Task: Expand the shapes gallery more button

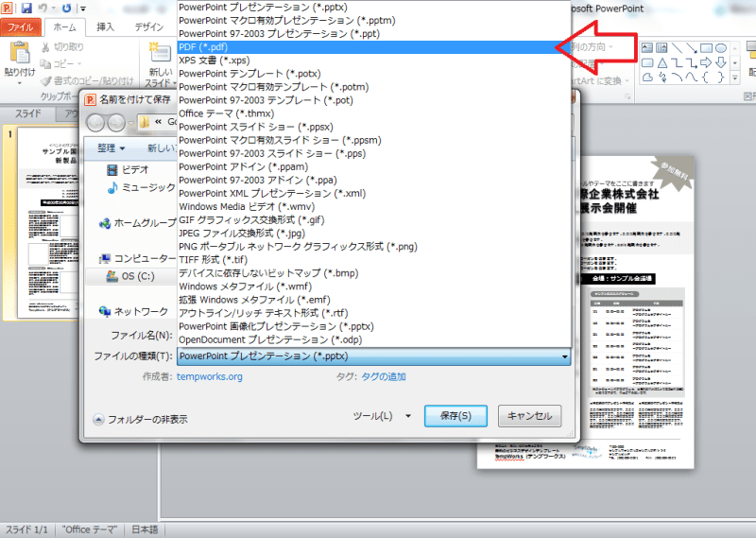Action: click(735, 78)
